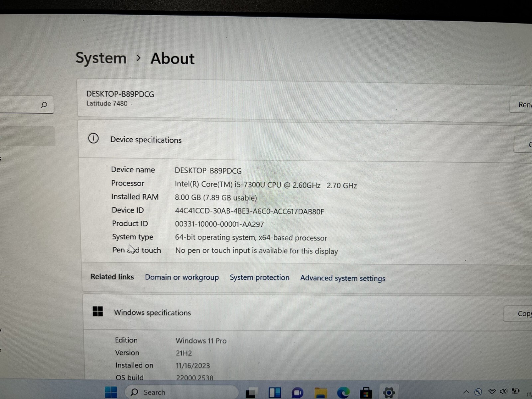This screenshot has width=532, height=399.
Task: Open File Explorer from the taskbar
Action: pos(321,393)
